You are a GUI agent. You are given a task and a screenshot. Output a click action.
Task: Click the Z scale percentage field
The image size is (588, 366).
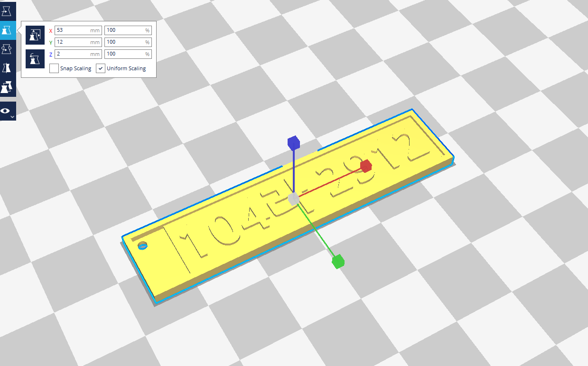[128, 54]
